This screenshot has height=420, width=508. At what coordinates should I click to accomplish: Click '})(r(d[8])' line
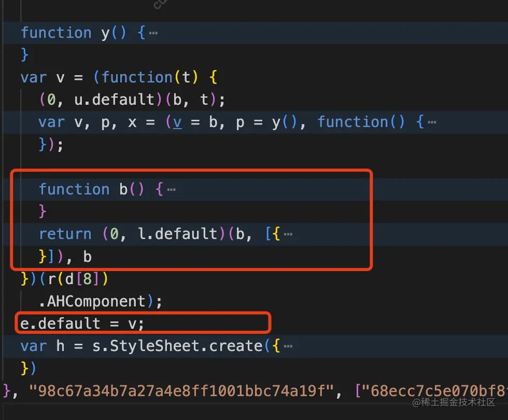click(x=64, y=279)
